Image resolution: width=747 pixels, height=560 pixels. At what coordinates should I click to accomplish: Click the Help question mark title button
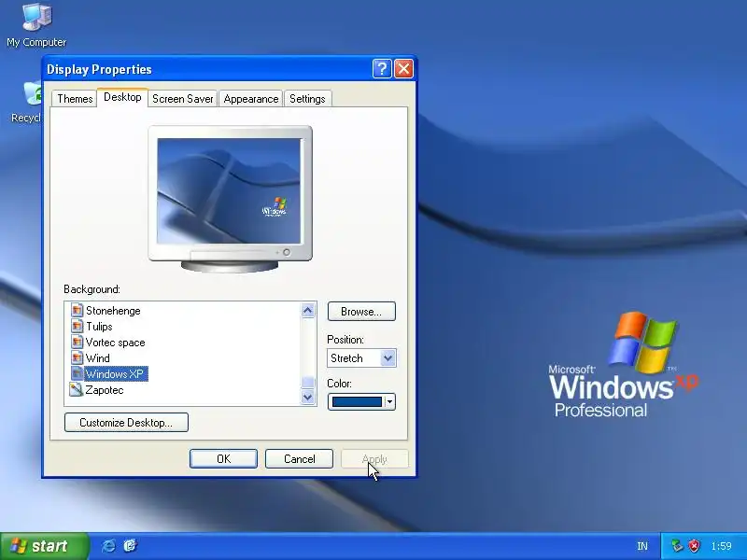point(382,69)
